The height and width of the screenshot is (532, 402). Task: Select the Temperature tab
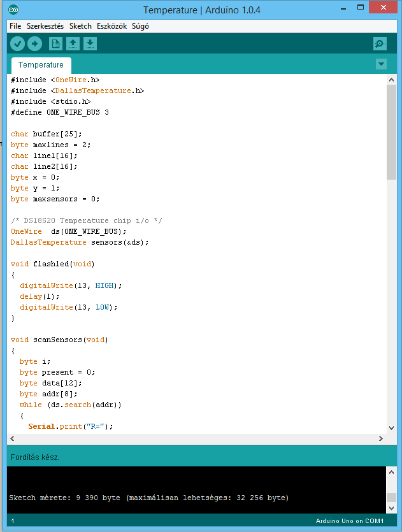(x=41, y=65)
